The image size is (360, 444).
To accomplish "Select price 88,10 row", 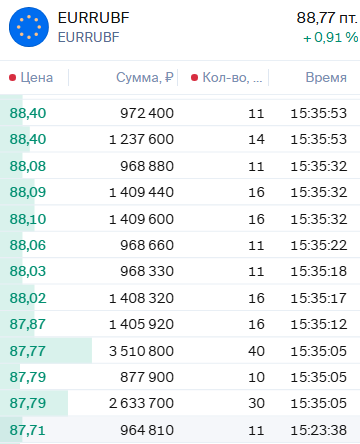I will pos(180,219).
